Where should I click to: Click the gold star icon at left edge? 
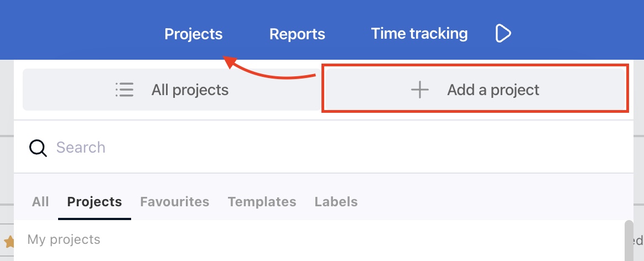coord(9,241)
